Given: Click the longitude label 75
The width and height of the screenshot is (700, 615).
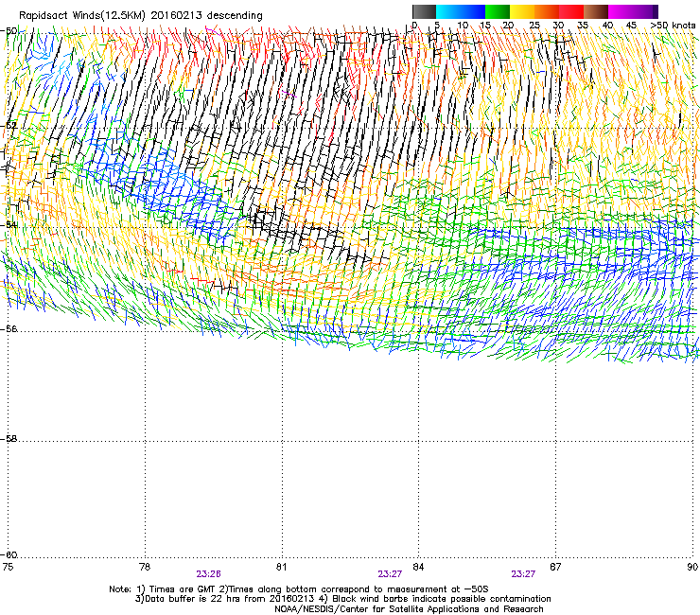Looking at the screenshot, I should click(x=8, y=567).
